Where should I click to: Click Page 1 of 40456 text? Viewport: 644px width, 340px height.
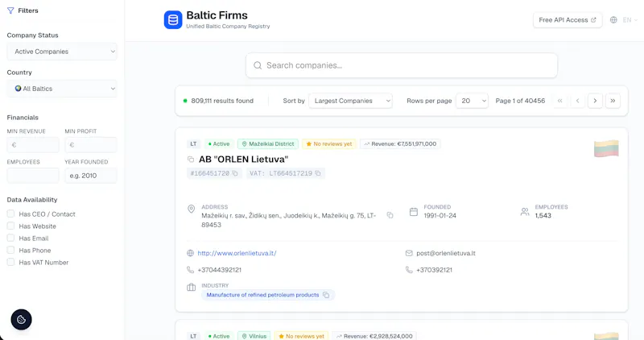coord(520,101)
